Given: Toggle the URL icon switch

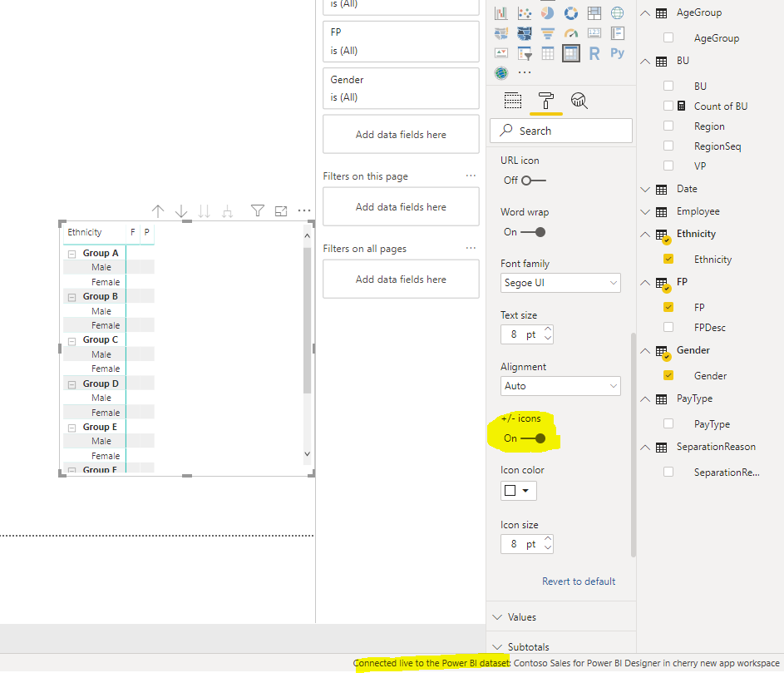Looking at the screenshot, I should tap(534, 181).
